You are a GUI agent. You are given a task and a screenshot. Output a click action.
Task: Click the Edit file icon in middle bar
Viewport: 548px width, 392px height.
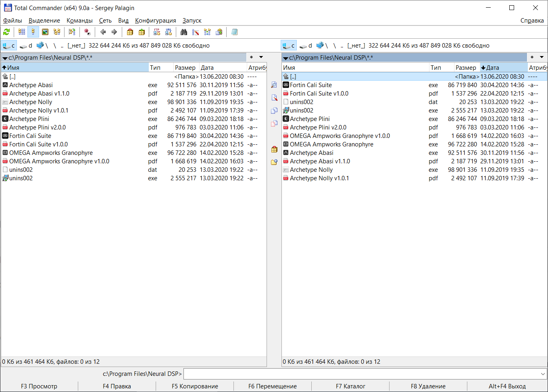274,98
